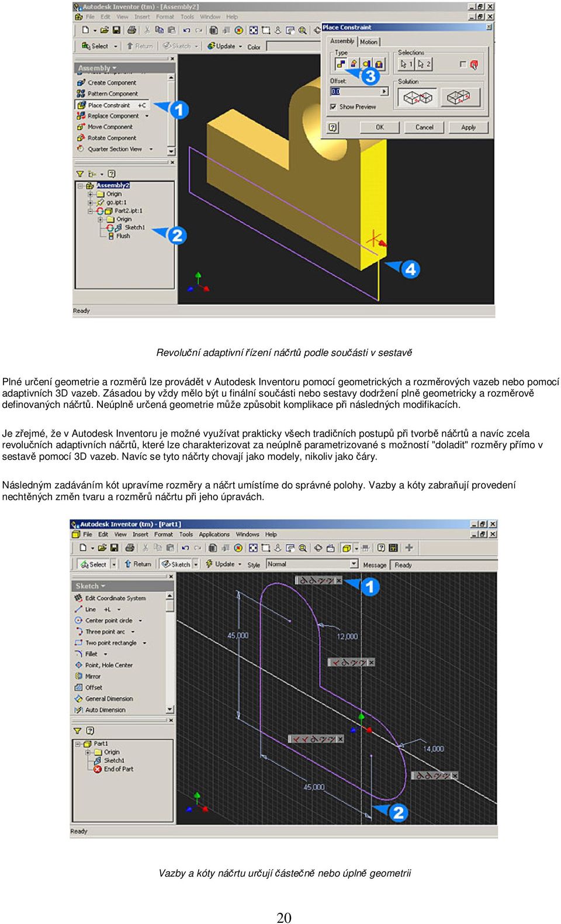The width and height of the screenshot is (561, 924).
Task: Activate second selection button in Selections
Action: click(x=424, y=64)
